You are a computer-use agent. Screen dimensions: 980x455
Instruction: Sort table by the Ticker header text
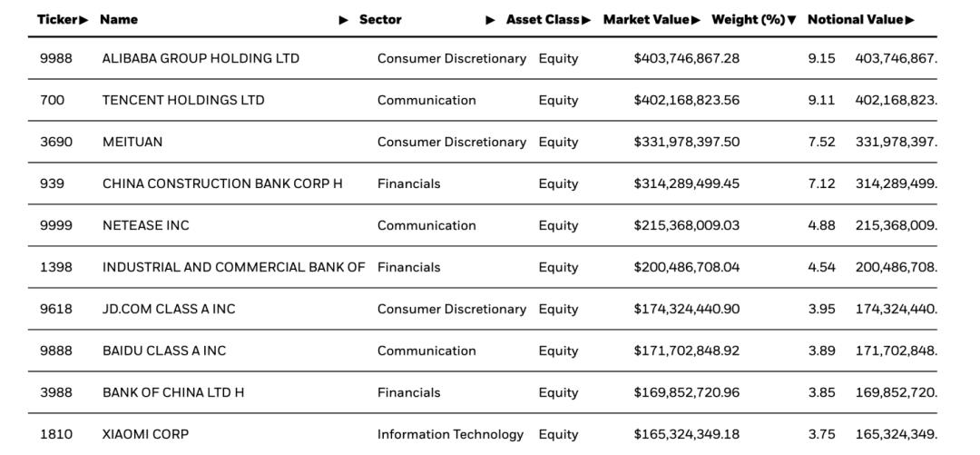tap(57, 20)
